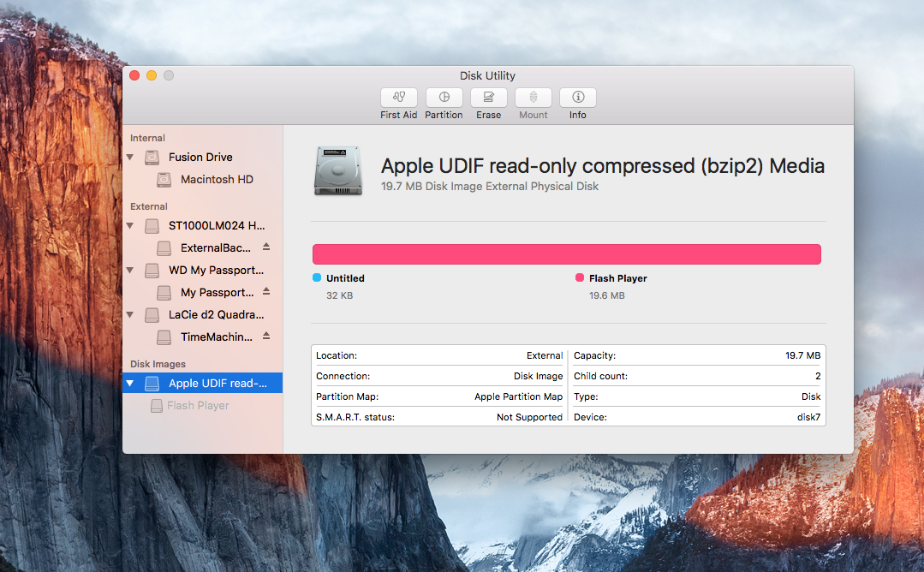Image resolution: width=924 pixels, height=572 pixels.
Task: Open the Partition pie chart tool
Action: [444, 98]
